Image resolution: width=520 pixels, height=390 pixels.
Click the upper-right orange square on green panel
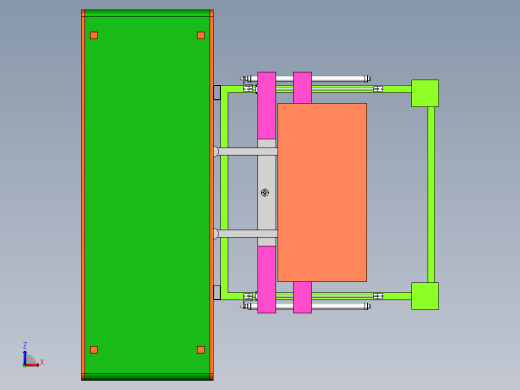201,35
